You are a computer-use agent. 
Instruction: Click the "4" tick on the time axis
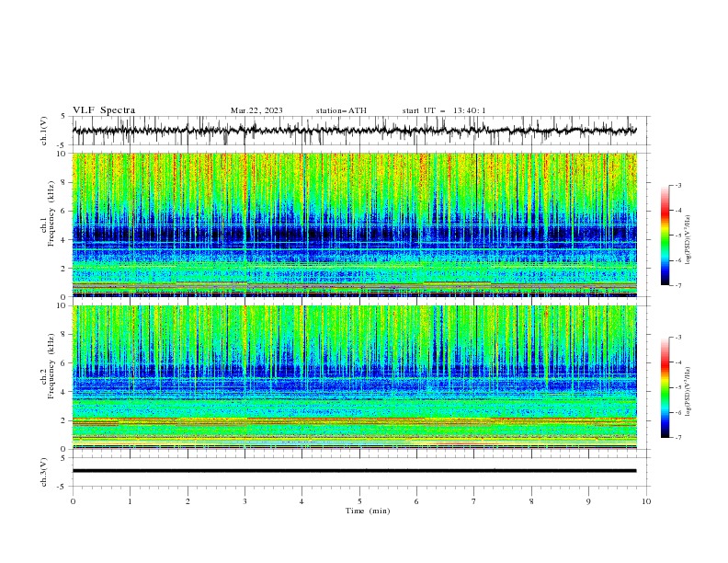click(301, 501)
